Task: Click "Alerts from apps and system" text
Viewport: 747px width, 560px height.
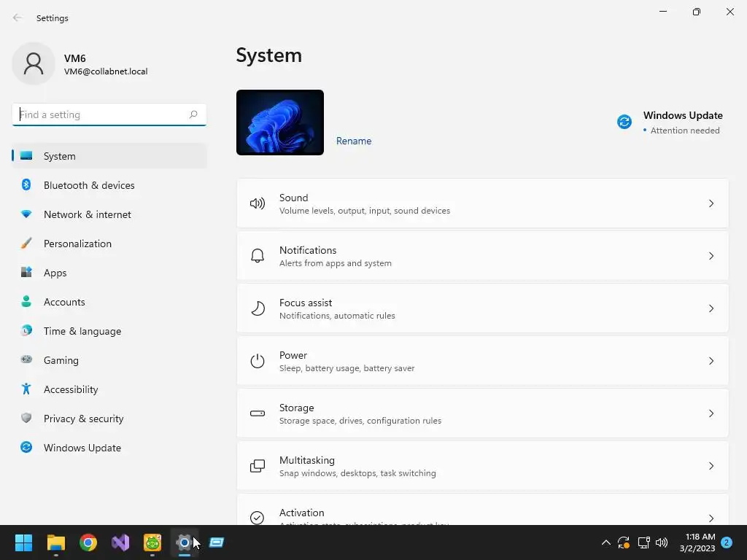Action: [336, 262]
